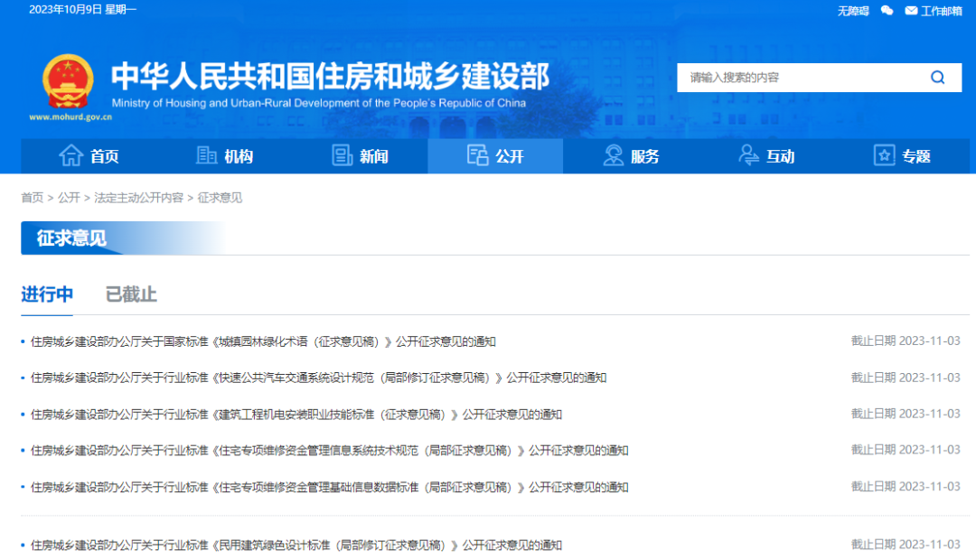Click inside the search input box
Screen dimensions: 976x560
795,78
